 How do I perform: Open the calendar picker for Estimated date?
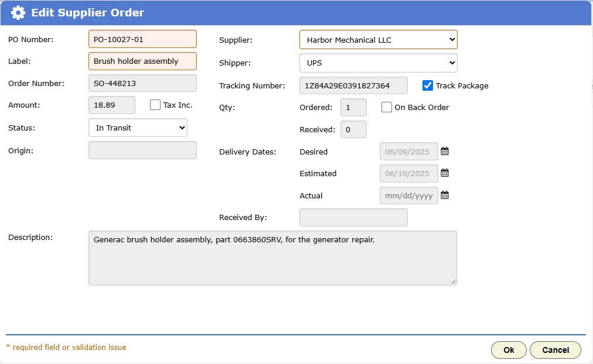(445, 173)
